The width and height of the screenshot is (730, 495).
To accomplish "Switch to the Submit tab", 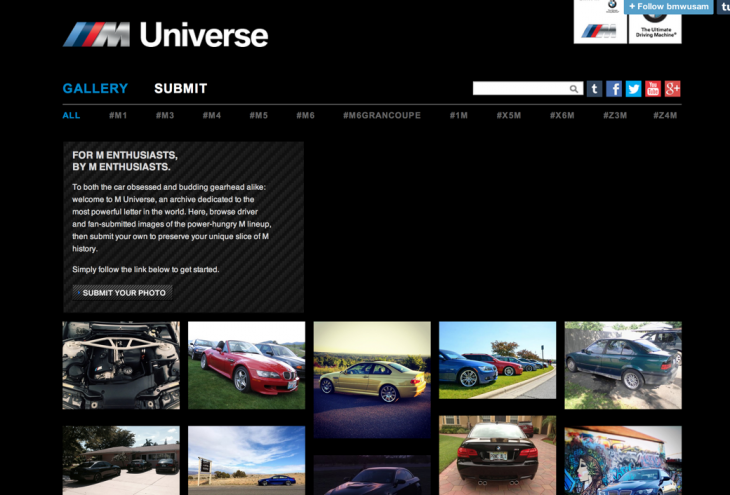I will click(x=181, y=89).
